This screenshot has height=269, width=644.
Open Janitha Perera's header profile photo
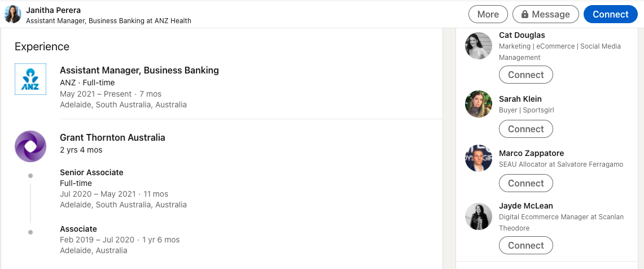click(x=13, y=14)
